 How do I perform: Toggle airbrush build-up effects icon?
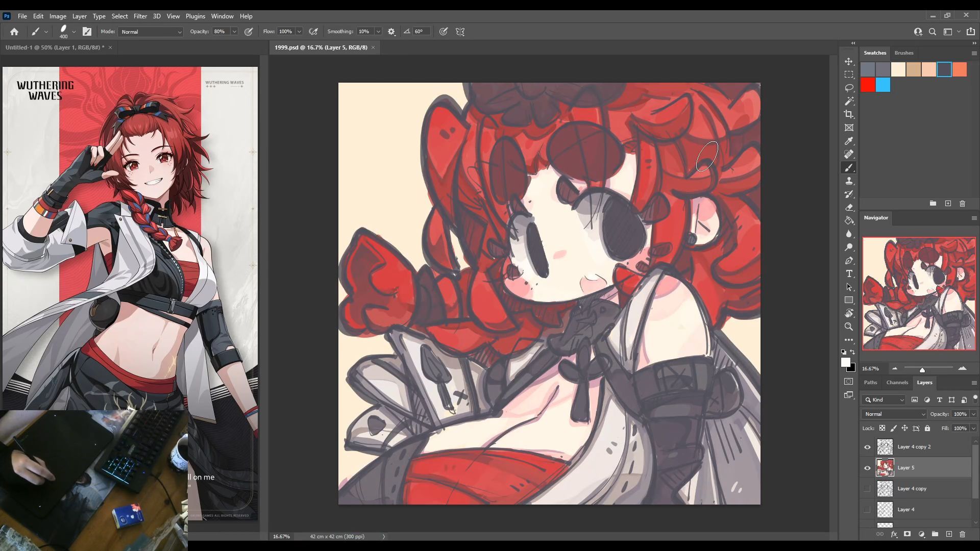[x=313, y=32]
